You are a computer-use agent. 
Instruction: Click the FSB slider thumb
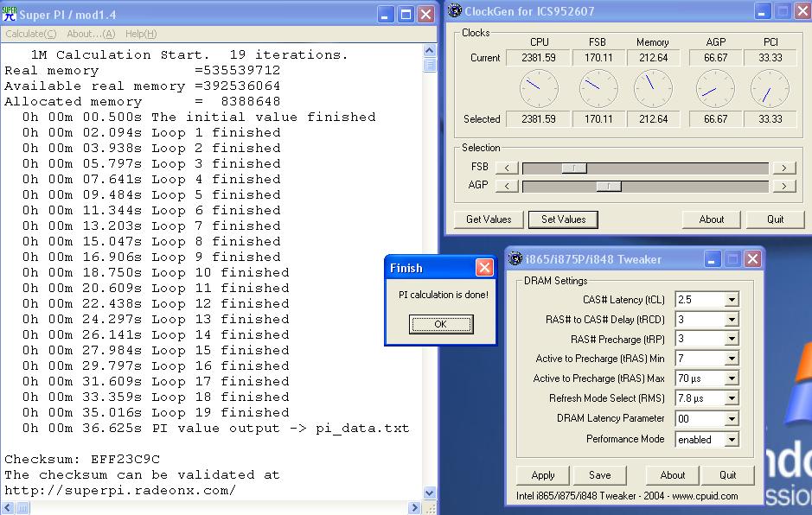(x=574, y=168)
